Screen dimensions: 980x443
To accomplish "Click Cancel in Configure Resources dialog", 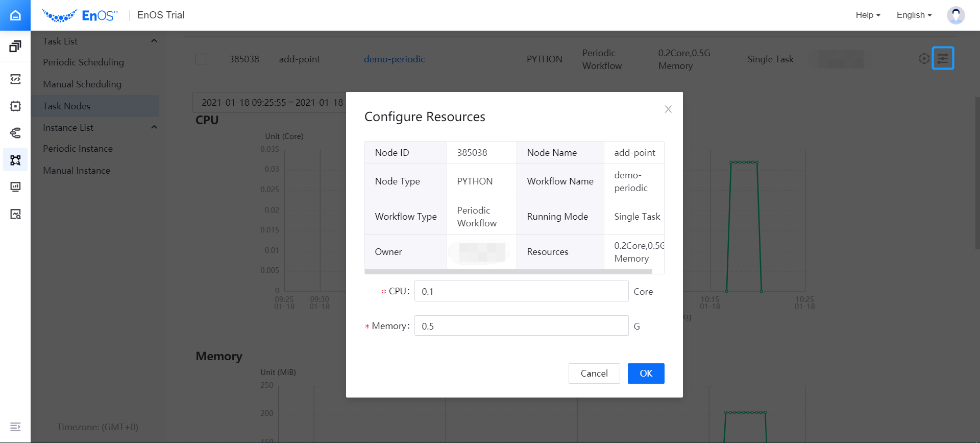I will coord(594,374).
